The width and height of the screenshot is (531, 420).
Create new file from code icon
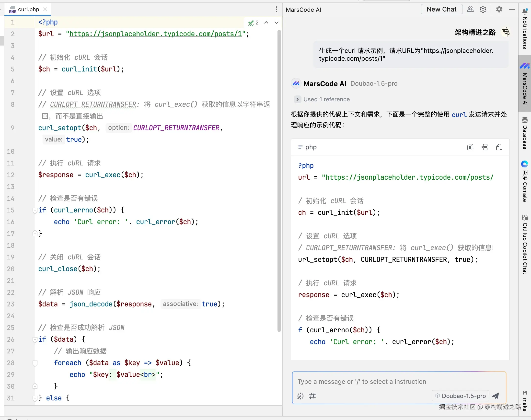tap(499, 147)
